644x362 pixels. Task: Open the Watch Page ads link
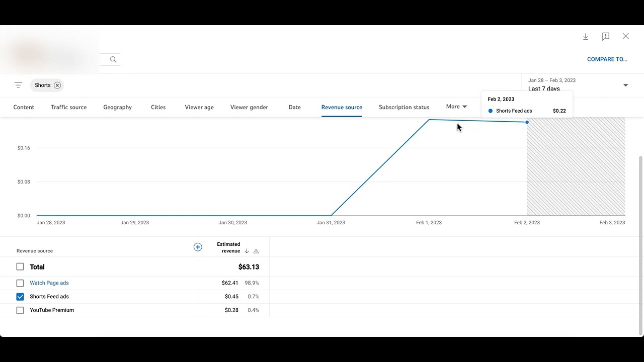point(49,283)
